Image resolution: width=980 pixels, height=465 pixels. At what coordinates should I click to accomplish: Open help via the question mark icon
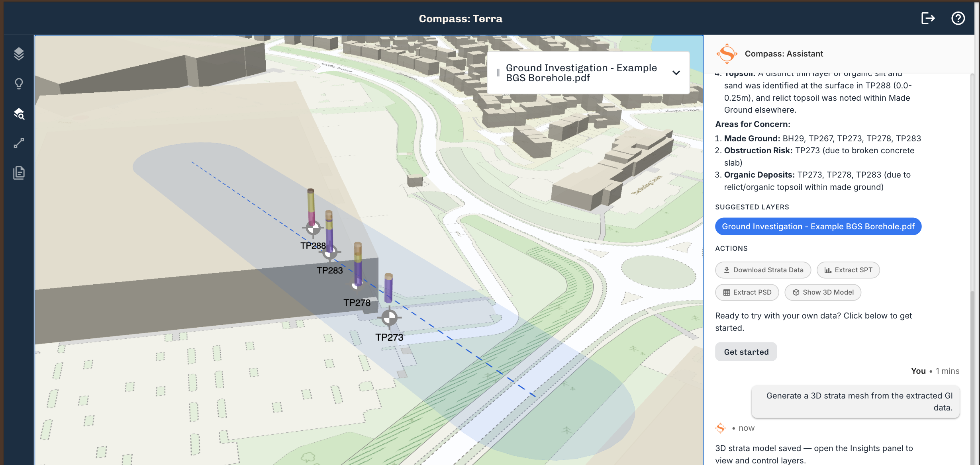[x=958, y=18]
